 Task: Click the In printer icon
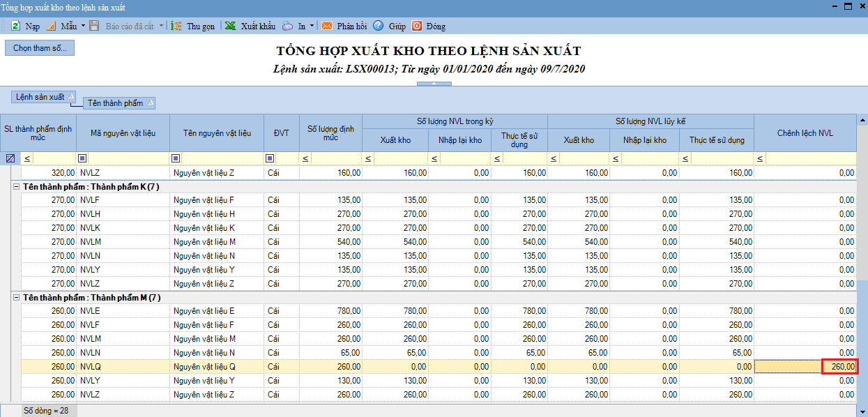[x=288, y=26]
